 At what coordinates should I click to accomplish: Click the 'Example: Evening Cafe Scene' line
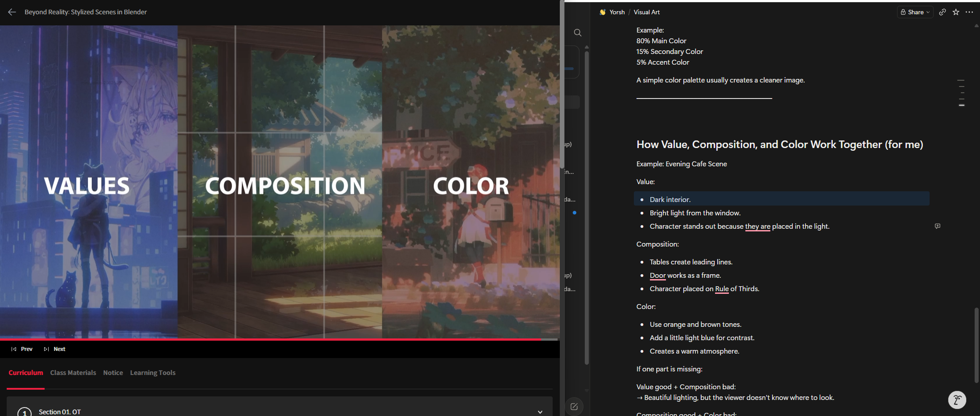coord(682,164)
